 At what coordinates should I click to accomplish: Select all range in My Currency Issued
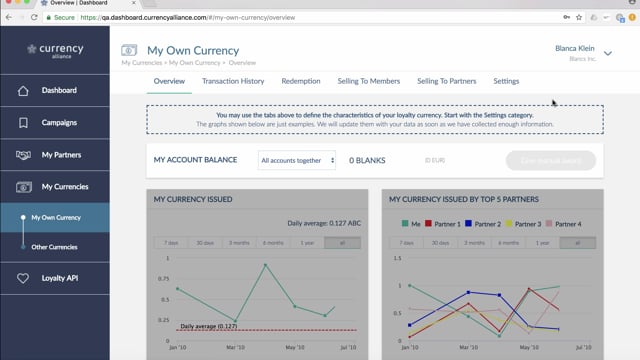coord(342,243)
